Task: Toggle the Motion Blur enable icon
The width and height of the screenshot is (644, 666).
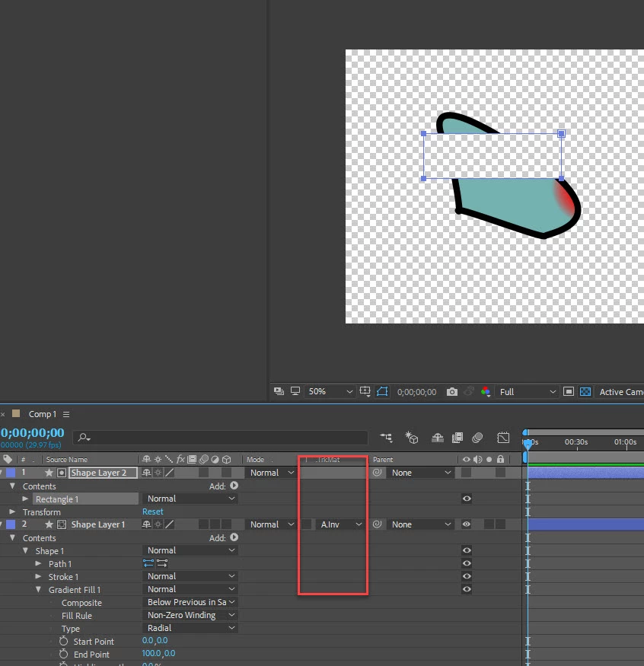Action: (x=477, y=438)
